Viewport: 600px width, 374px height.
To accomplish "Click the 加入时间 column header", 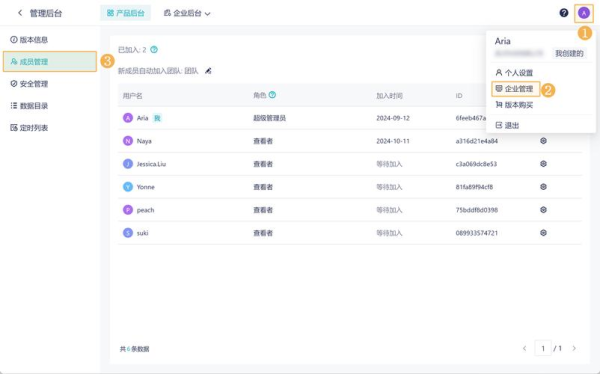I will pos(389,96).
